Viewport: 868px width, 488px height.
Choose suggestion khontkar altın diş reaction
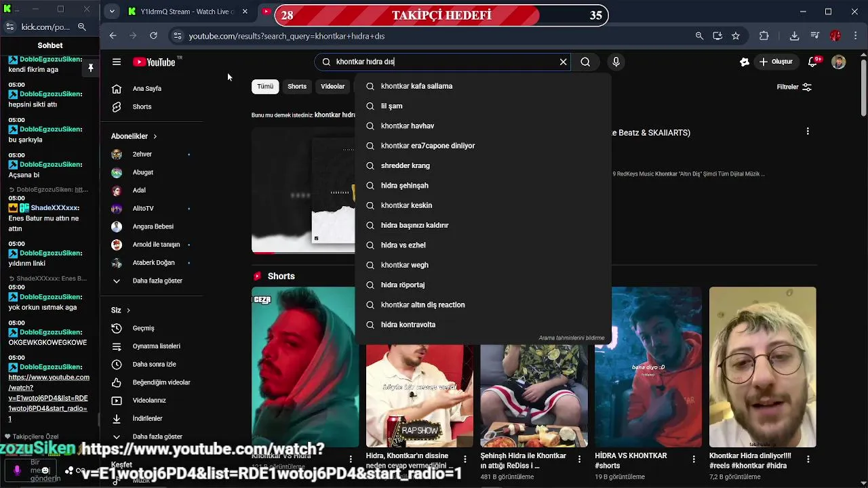(x=483, y=304)
